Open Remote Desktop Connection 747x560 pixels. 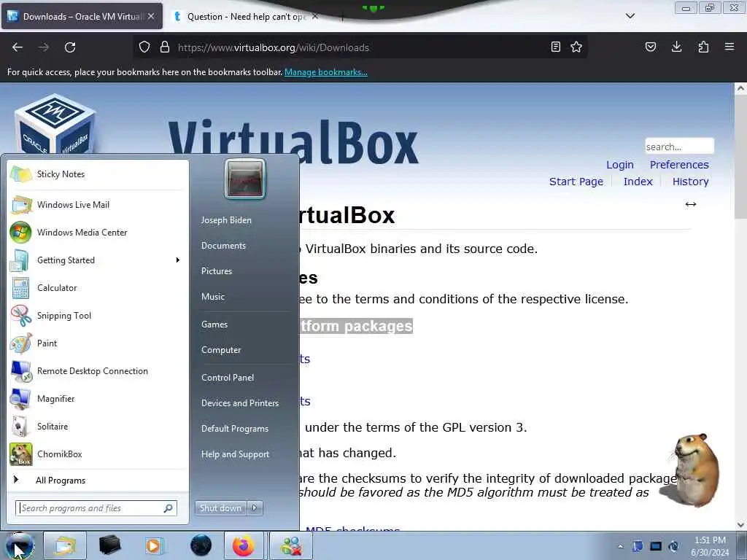(x=98, y=371)
